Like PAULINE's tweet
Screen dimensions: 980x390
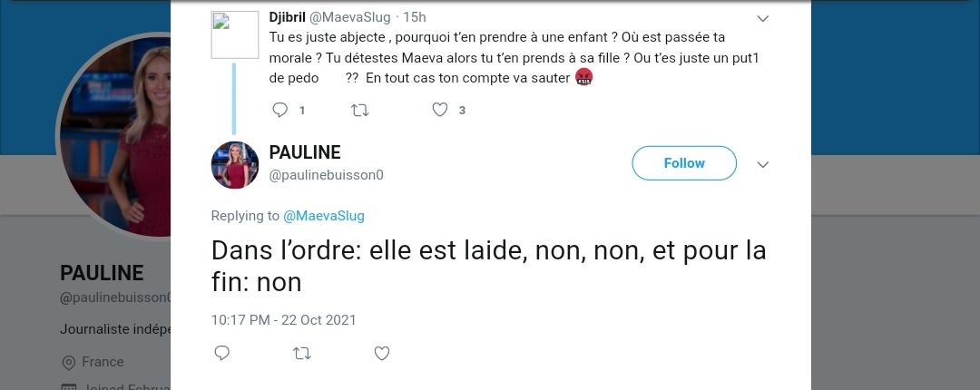[x=382, y=353]
